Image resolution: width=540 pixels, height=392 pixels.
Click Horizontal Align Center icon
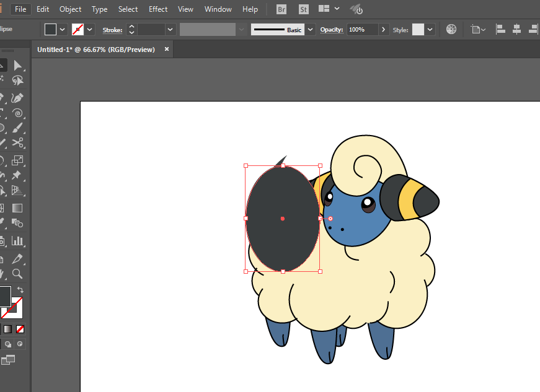516,30
